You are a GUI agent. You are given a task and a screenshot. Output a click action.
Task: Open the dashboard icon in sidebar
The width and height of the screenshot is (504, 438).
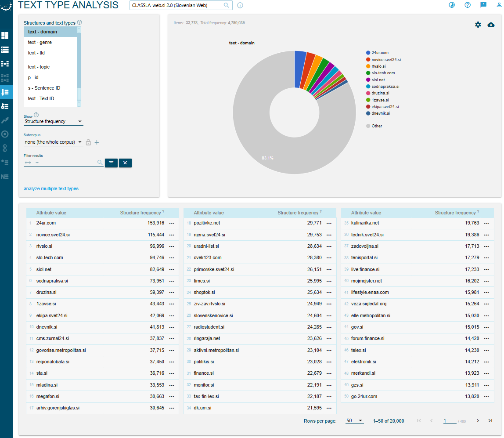5,36
